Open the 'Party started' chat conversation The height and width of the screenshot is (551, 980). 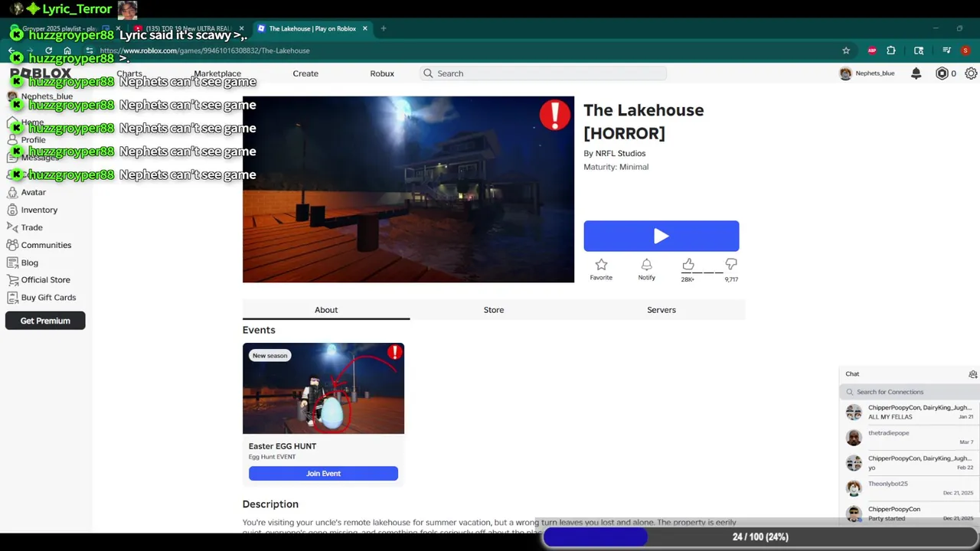(910, 514)
